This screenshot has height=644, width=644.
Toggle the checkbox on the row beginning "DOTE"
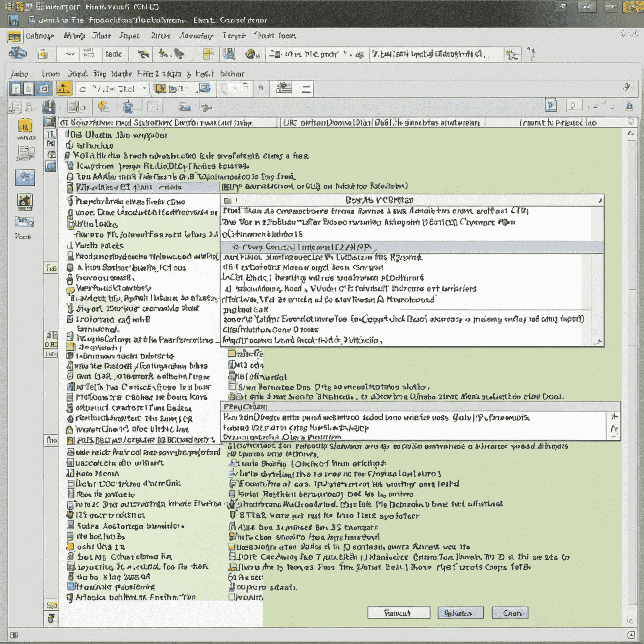coord(232,557)
